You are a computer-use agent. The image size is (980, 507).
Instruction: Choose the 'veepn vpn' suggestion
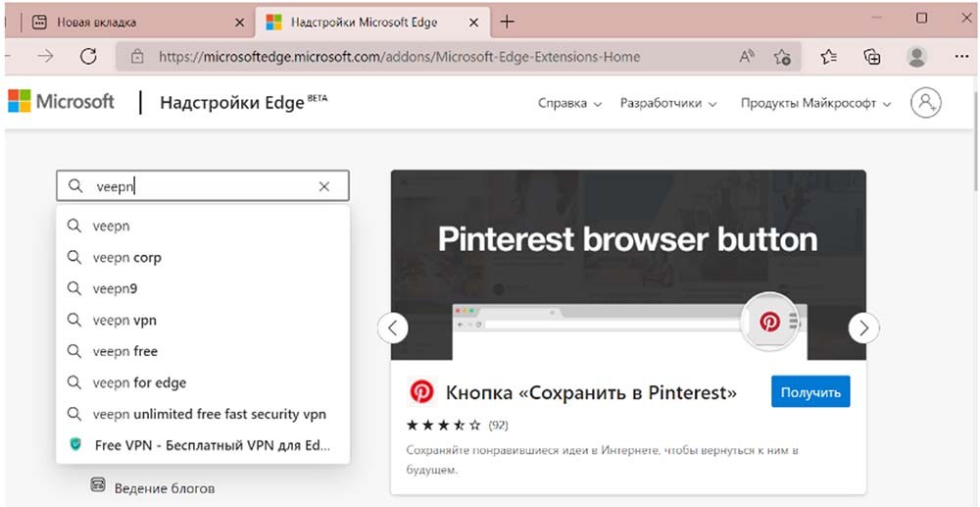click(x=203, y=320)
